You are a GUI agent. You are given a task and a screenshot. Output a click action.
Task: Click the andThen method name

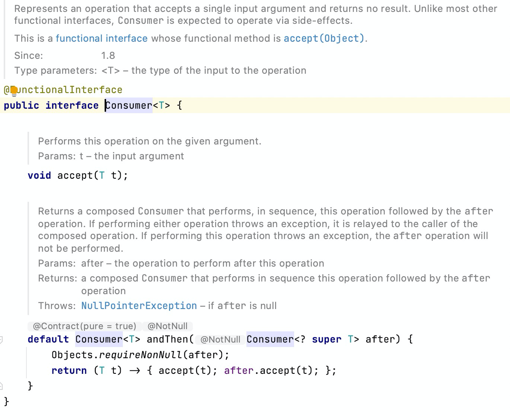167,339
